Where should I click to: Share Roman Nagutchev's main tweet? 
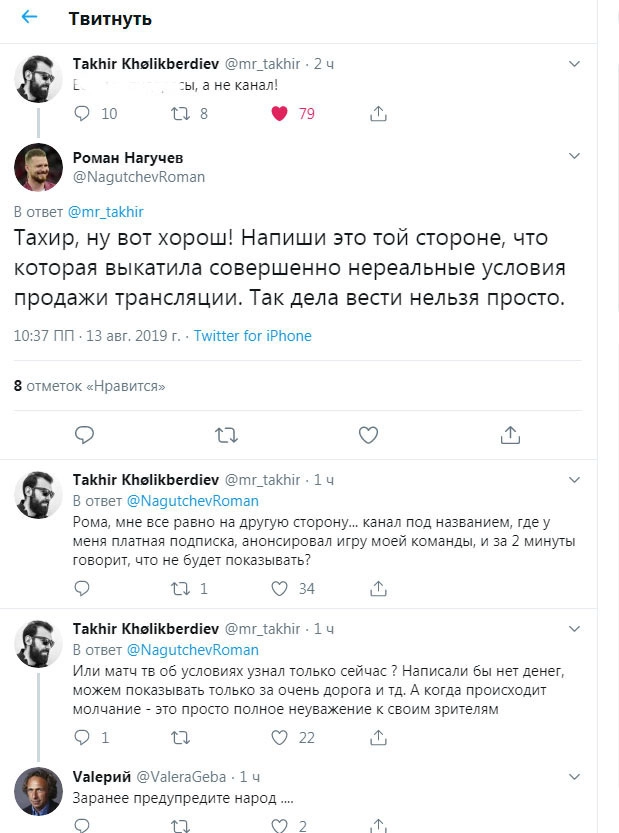tap(510, 434)
